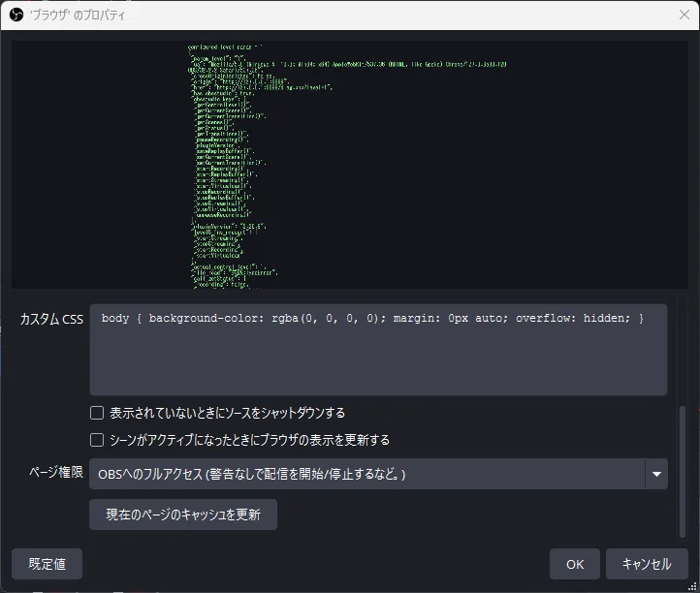Refresh cache of current page button

coord(183,515)
